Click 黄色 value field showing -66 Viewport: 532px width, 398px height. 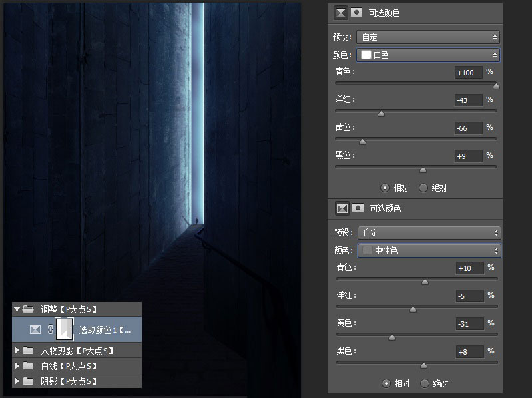pyautogui.click(x=469, y=128)
